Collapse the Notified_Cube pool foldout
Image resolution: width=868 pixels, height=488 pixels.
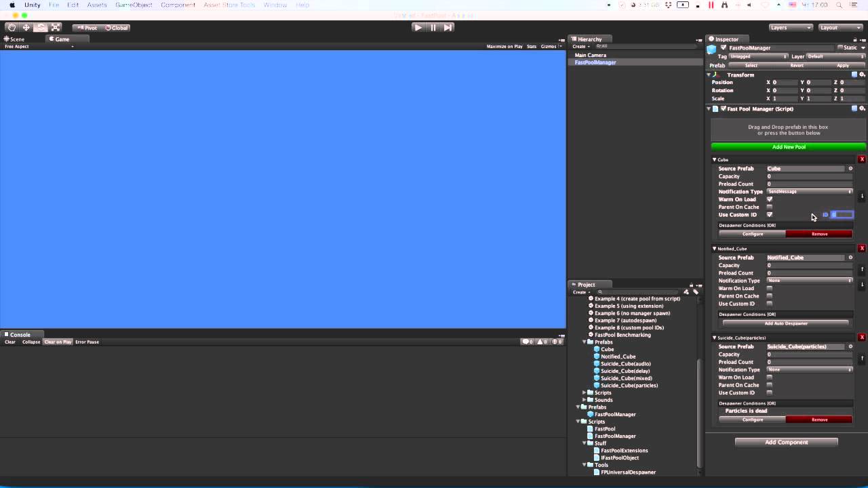click(714, 249)
